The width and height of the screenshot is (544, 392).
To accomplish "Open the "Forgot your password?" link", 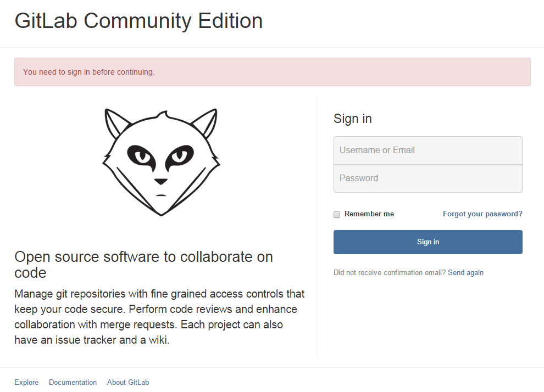I will [482, 214].
